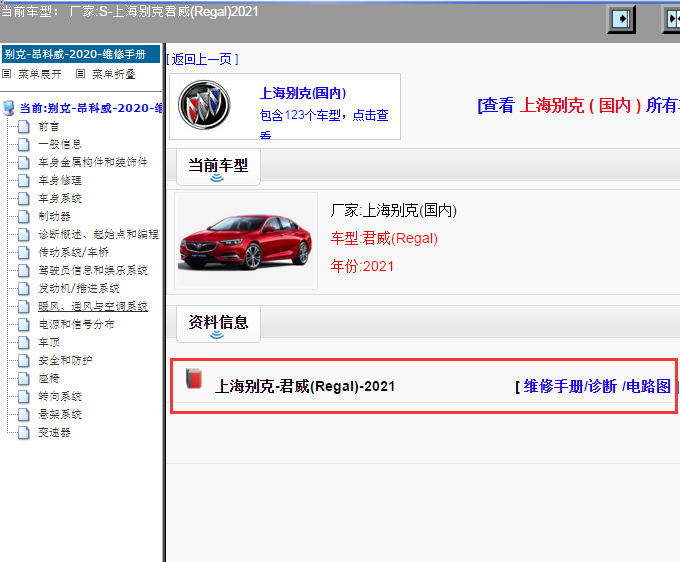This screenshot has height=562, width=680.
Task: Open 车顶 chapter
Action: 49,343
